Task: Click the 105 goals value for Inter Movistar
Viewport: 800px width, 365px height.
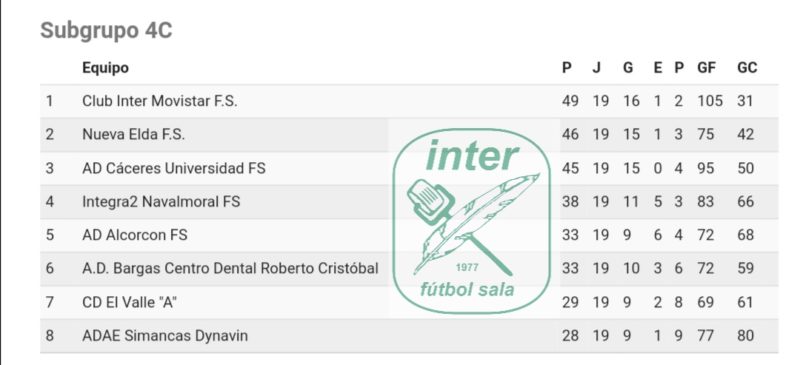Action: [x=710, y=101]
